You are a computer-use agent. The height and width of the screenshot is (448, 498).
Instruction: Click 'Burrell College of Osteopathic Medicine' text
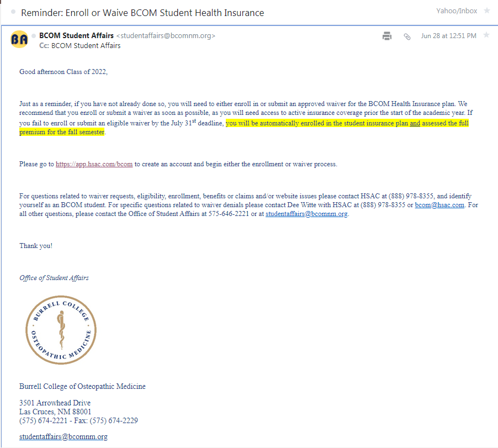coord(82,386)
